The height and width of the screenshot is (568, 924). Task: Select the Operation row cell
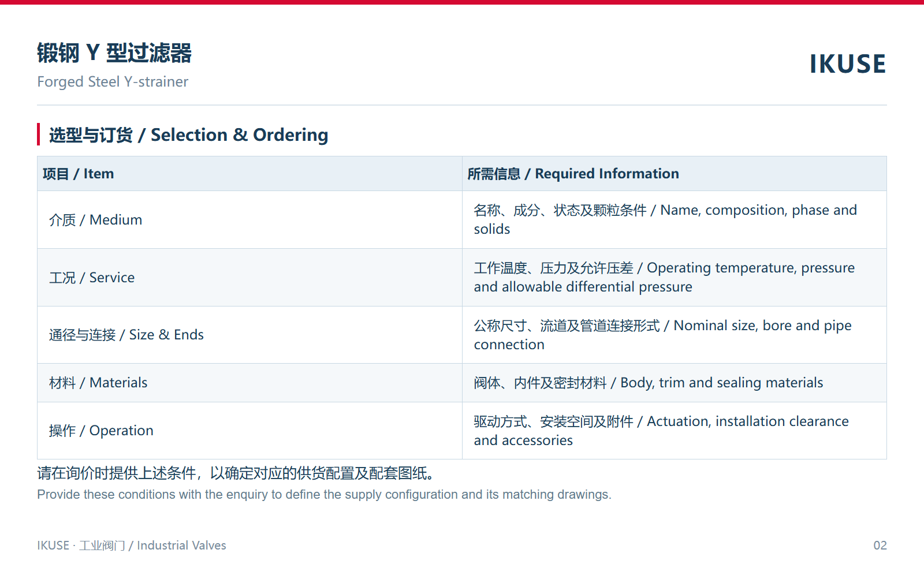click(249, 431)
